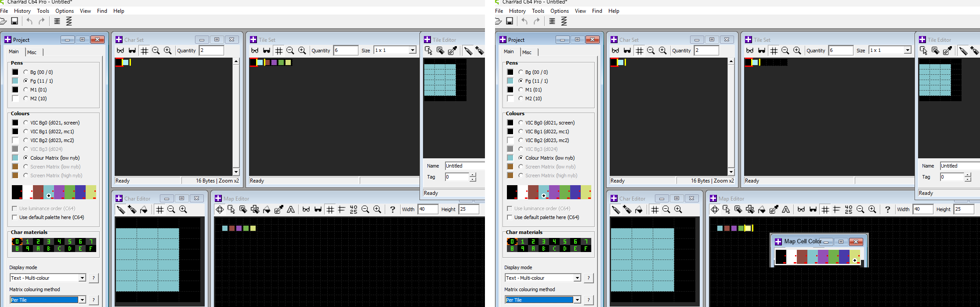This screenshot has width=980, height=307.
Task: Redo arrow in right CharPad toolbar
Action: coord(537,21)
